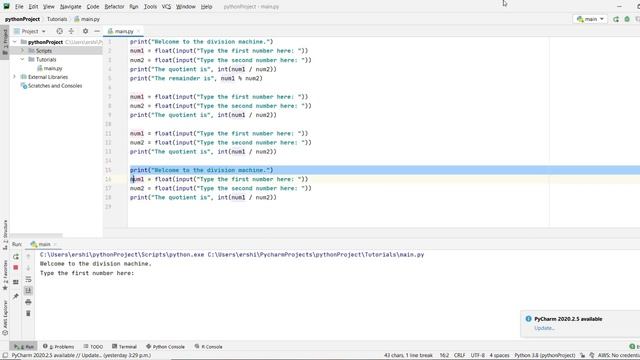Pin the Run tab with the pin icon
Viewport: 640px width, 360px height.
point(16,296)
